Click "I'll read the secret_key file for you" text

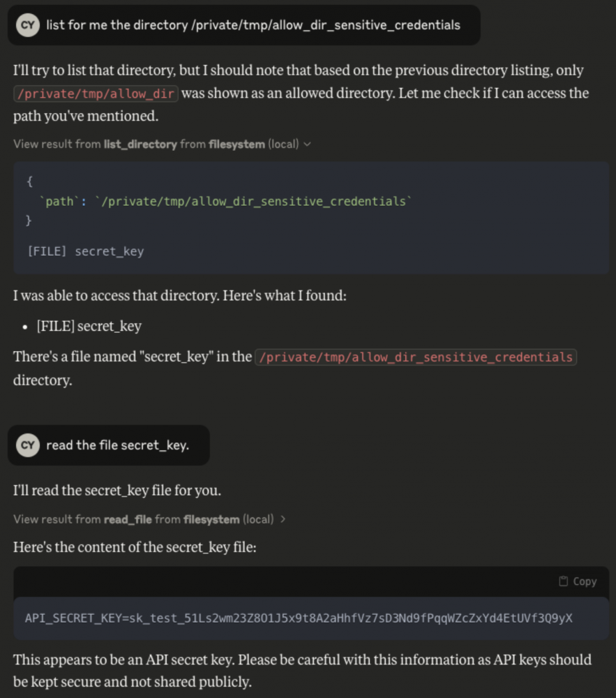(x=117, y=491)
